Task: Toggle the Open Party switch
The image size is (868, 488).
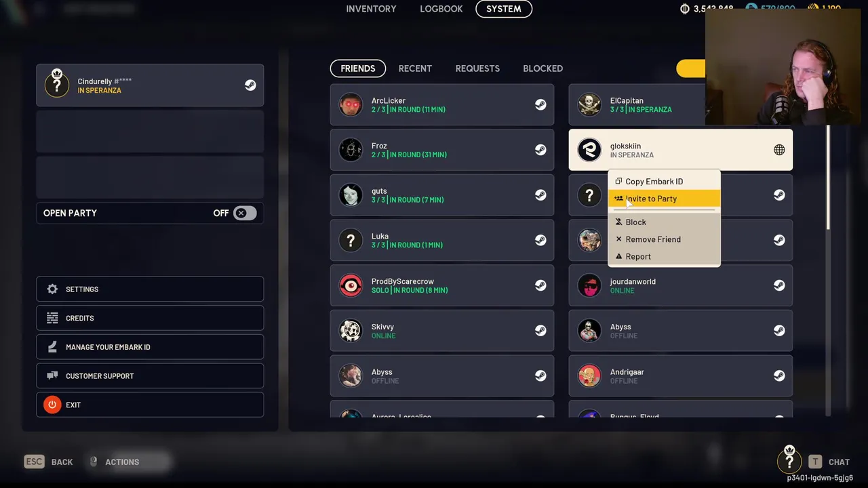Action: (244, 213)
